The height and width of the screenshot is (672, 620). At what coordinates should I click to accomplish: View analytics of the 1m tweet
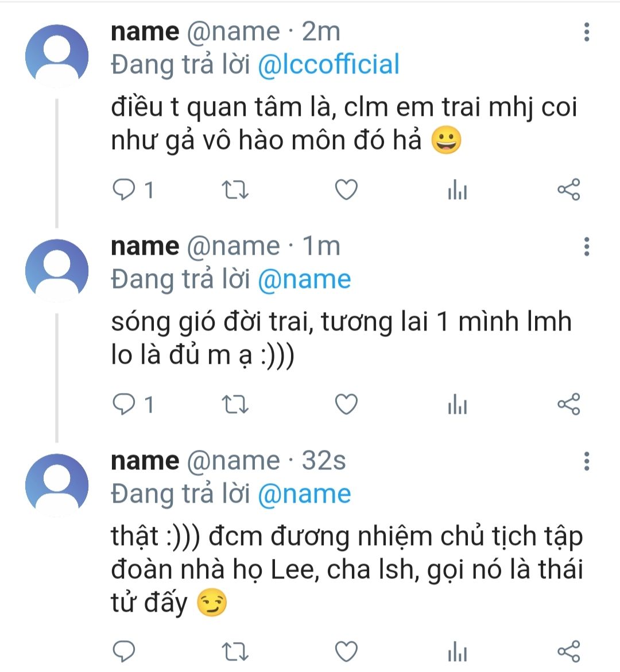point(458,405)
